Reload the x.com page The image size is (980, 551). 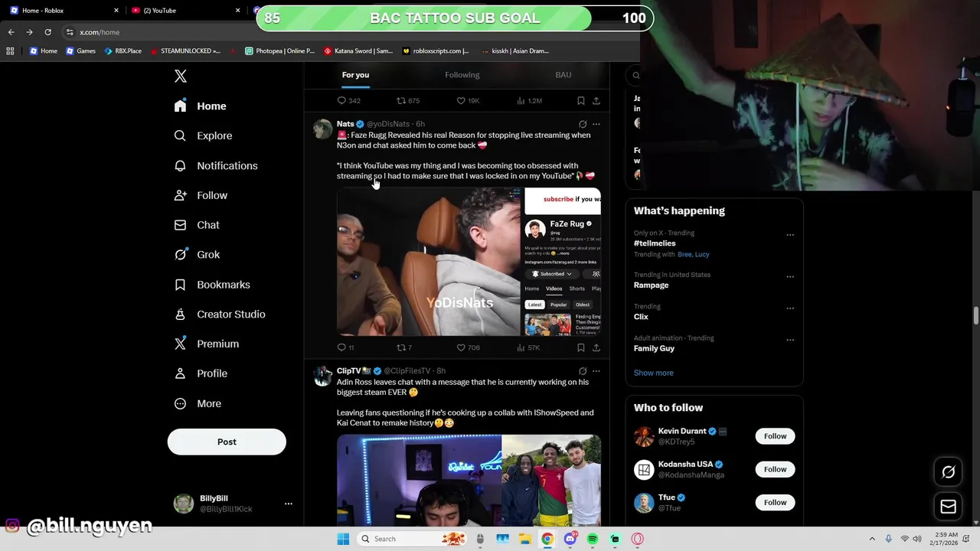tap(47, 32)
